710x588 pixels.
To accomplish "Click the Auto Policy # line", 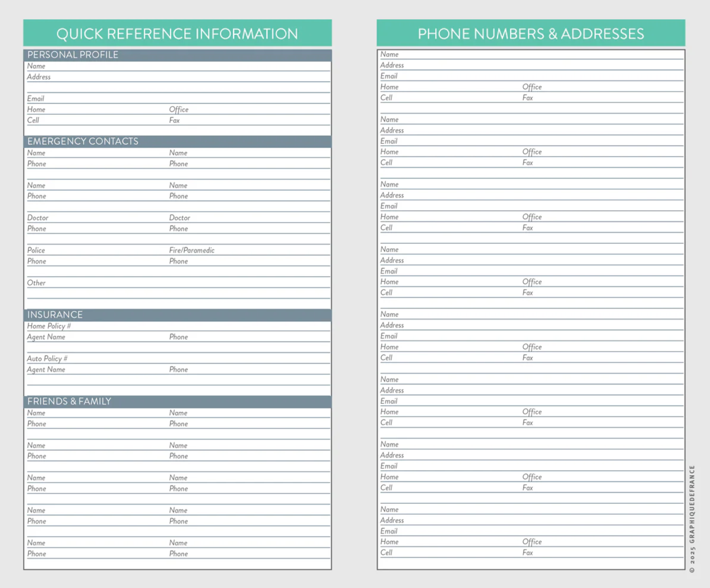I will coord(179,359).
